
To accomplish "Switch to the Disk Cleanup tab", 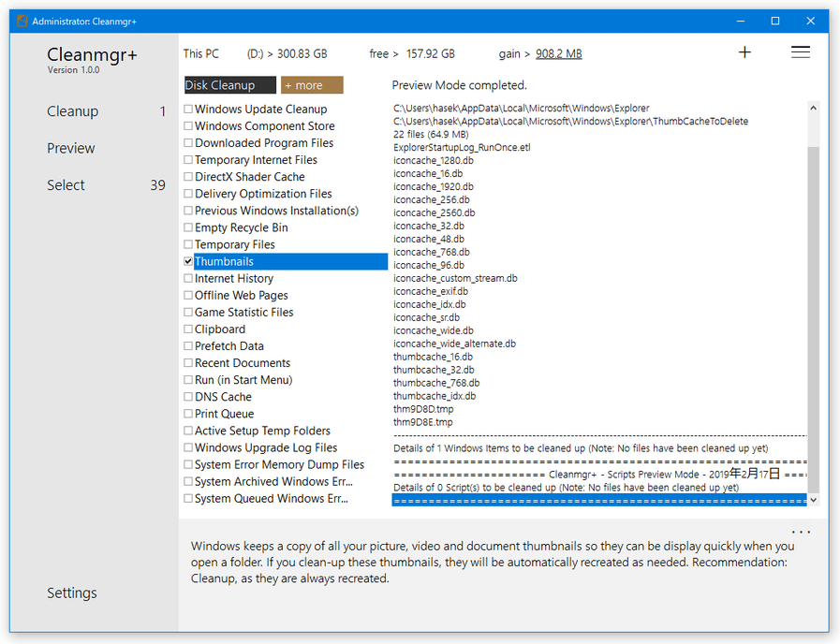I will point(229,85).
